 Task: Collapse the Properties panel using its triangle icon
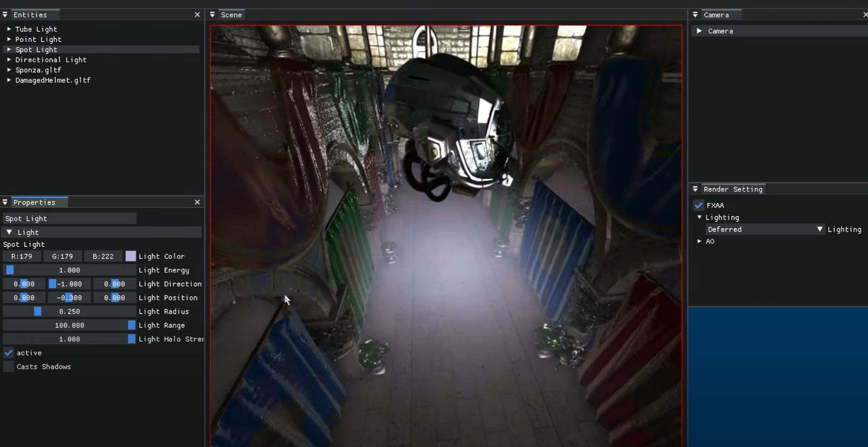click(x=5, y=202)
